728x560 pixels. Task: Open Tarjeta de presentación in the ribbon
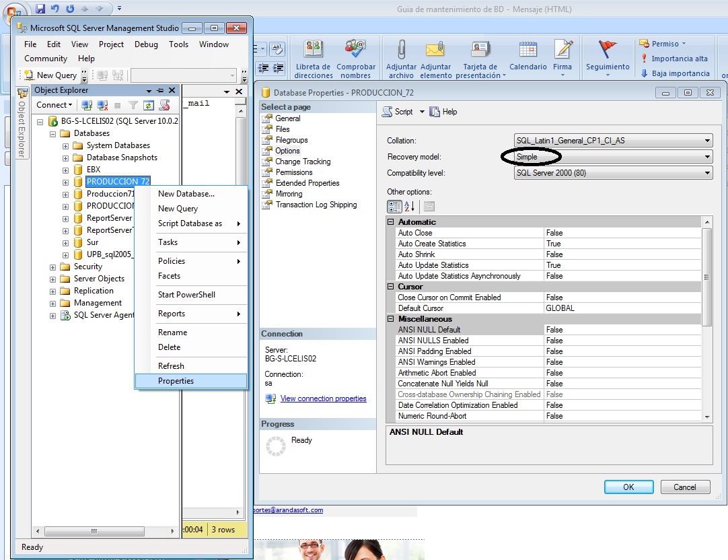tap(480, 59)
